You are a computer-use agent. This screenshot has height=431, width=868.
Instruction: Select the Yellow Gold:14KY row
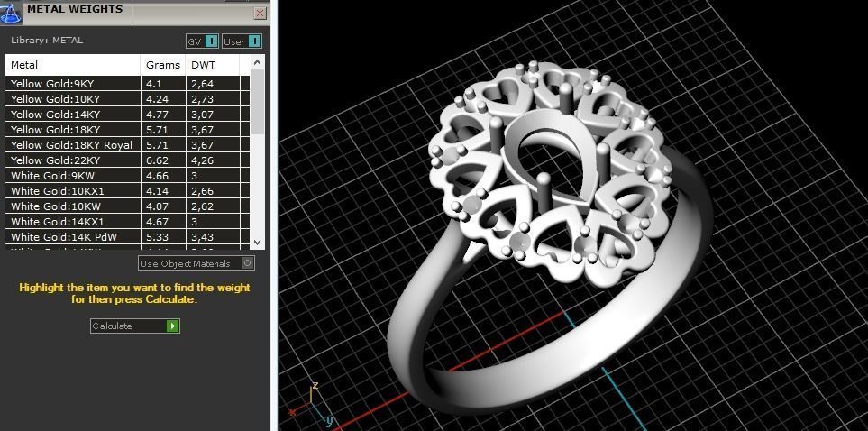pos(128,115)
